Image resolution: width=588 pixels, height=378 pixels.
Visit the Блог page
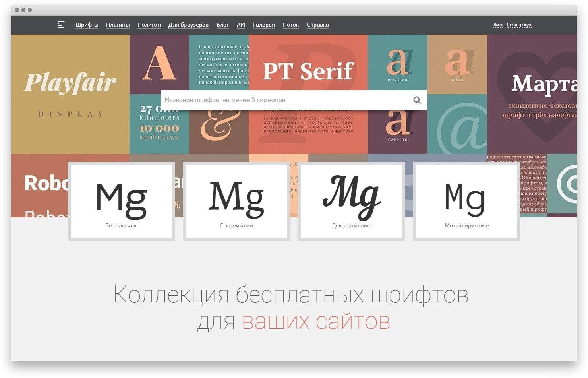point(222,25)
